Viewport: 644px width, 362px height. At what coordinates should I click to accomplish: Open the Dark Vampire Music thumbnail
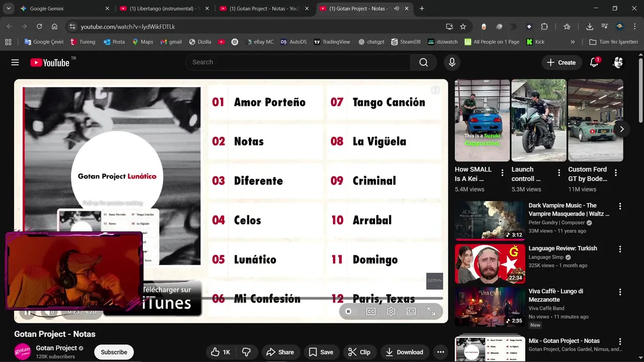(490, 221)
